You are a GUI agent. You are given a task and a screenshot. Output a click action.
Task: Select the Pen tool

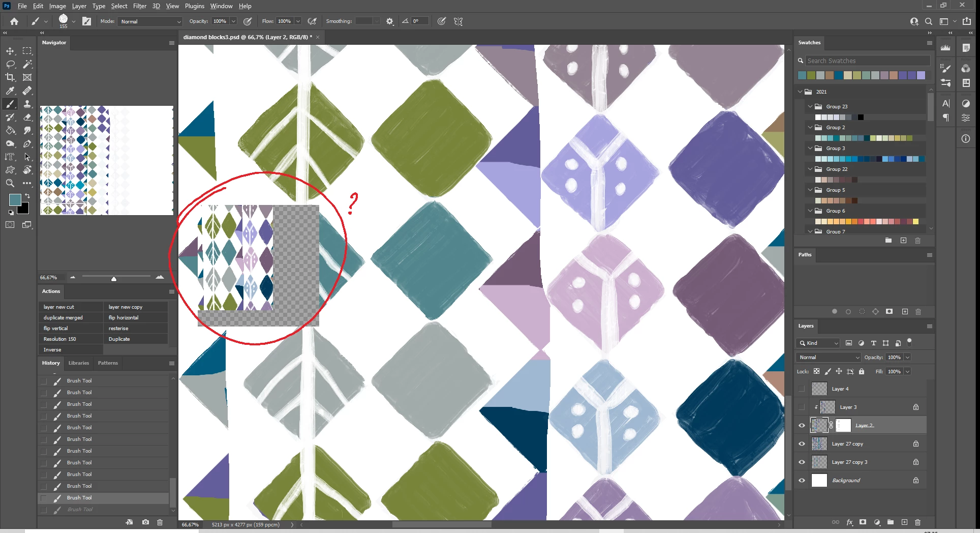(x=27, y=143)
